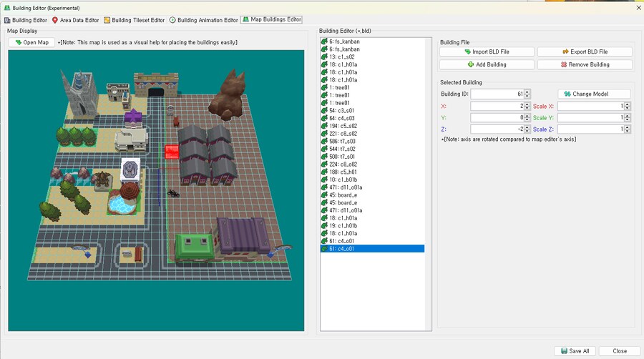Screen dimensions: 644x359
Task: Adjust the Scale Z spinner arrows
Action: pos(627,129)
